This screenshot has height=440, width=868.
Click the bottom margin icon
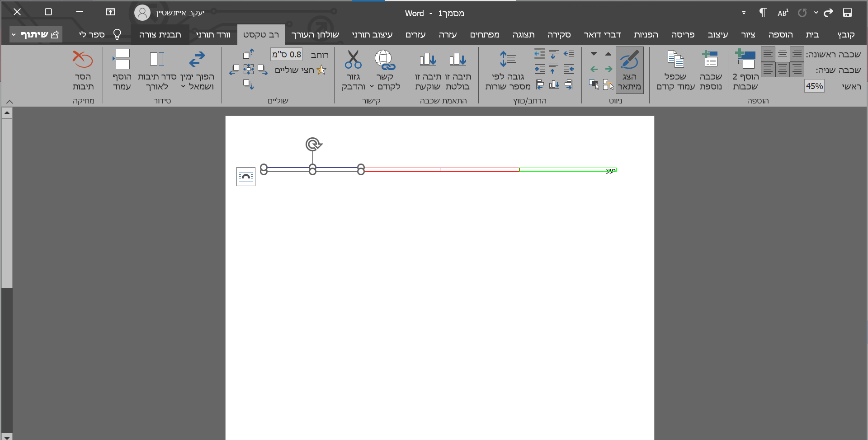coord(249,84)
